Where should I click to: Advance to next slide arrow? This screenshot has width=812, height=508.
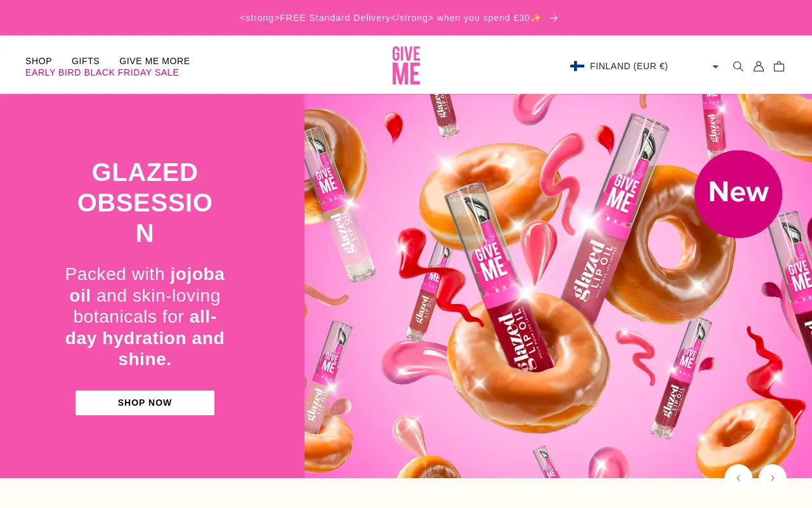pyautogui.click(x=773, y=478)
